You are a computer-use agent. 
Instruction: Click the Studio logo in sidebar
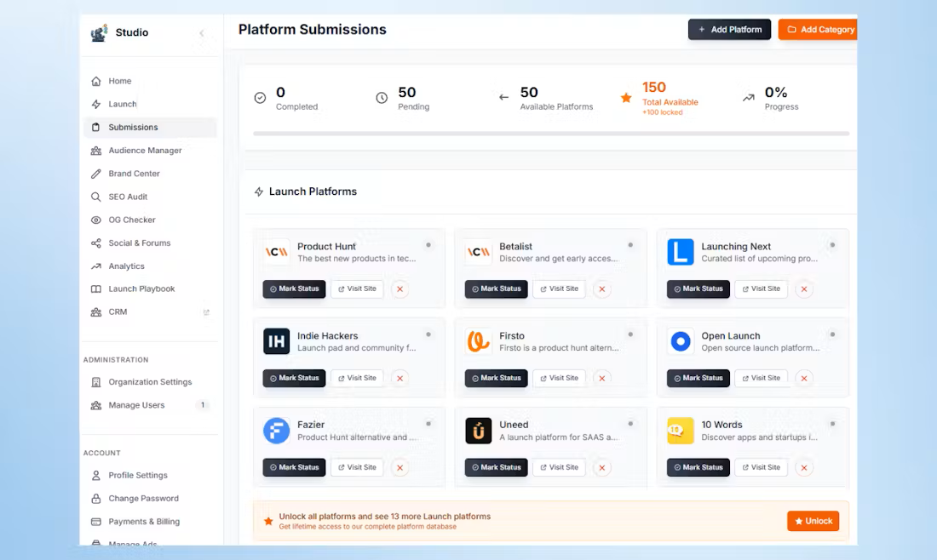pos(99,33)
